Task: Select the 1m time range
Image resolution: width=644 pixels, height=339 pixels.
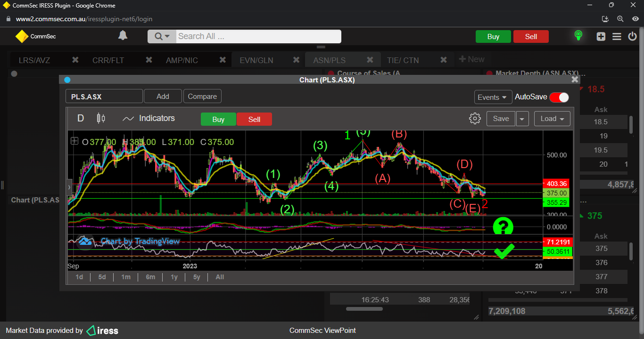Action: pyautogui.click(x=125, y=277)
